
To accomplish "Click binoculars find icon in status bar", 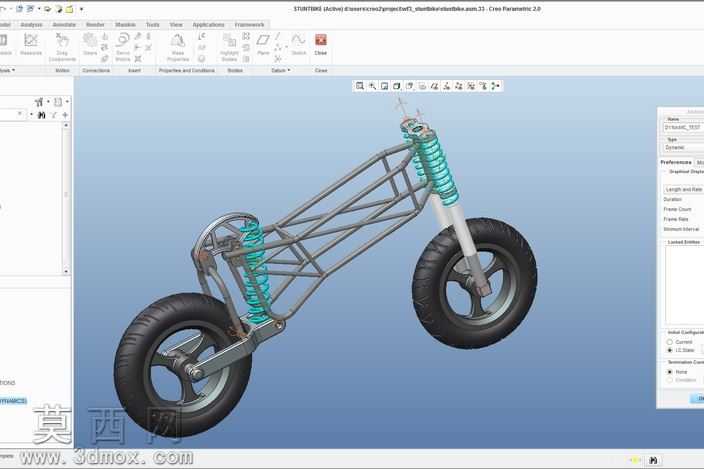I will pos(653,460).
